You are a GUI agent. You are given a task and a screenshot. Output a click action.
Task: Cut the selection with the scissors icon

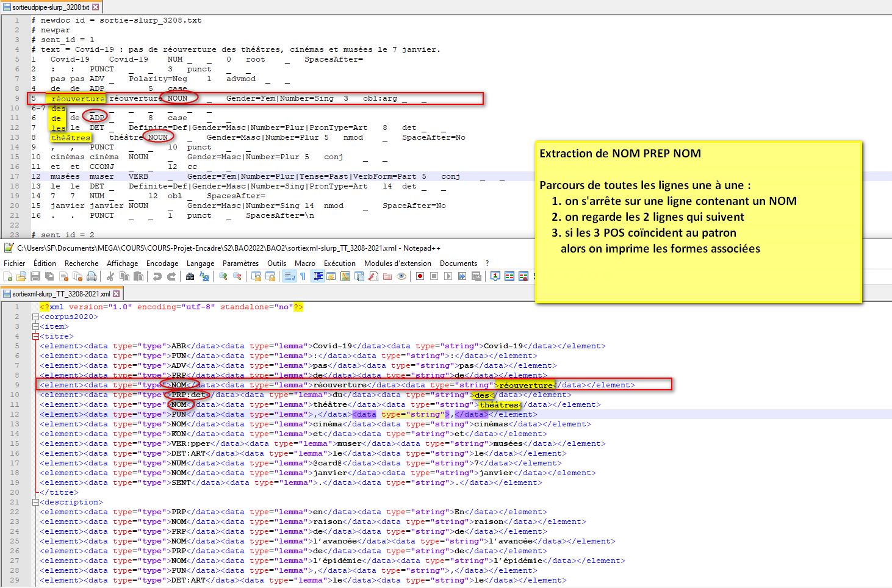click(109, 276)
